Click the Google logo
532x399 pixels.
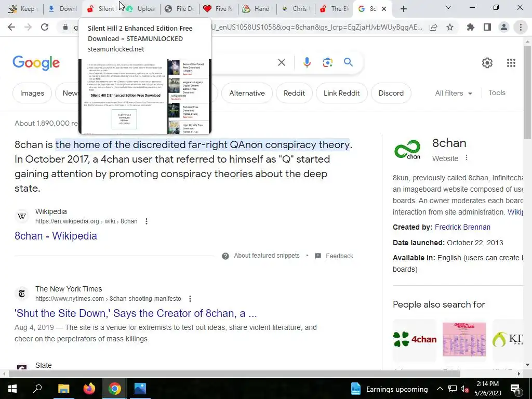click(x=36, y=63)
